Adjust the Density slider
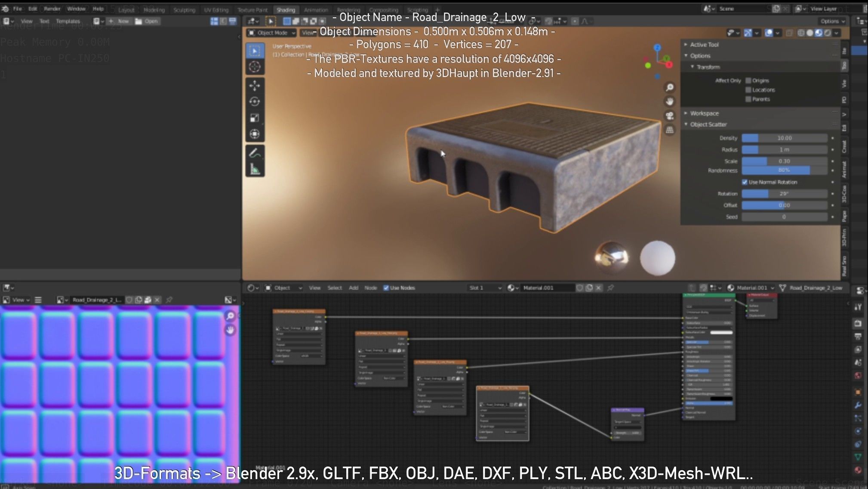Image resolution: width=868 pixels, height=489 pixels. coord(784,138)
